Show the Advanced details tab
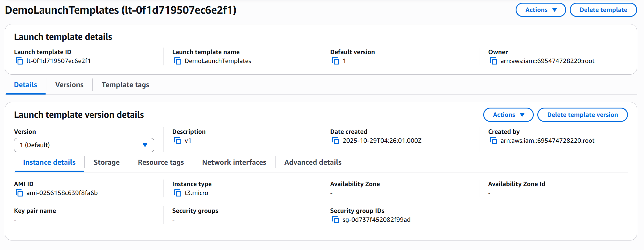 point(313,162)
